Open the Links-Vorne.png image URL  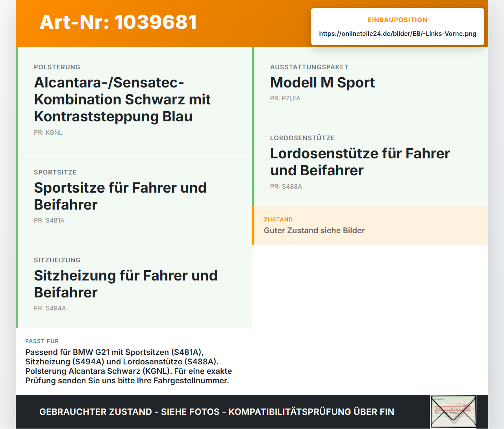pyautogui.click(x=398, y=33)
